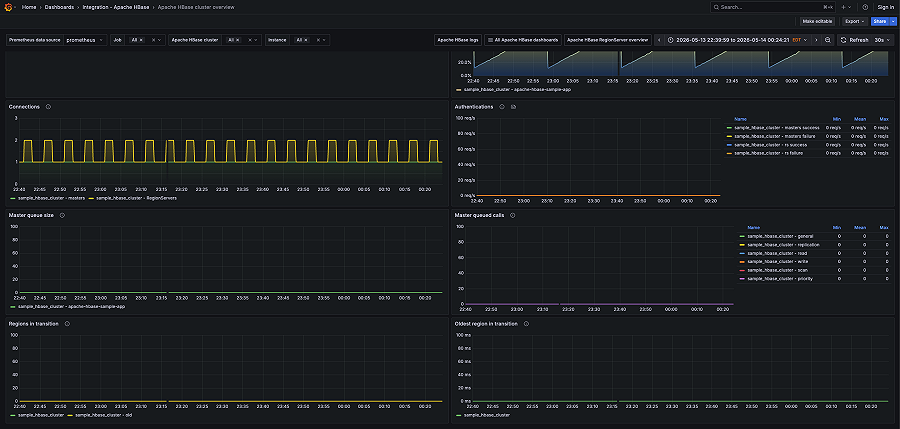Open the 30s refresh interval dropdown
Viewport: 900px width, 429px height.
882,40
